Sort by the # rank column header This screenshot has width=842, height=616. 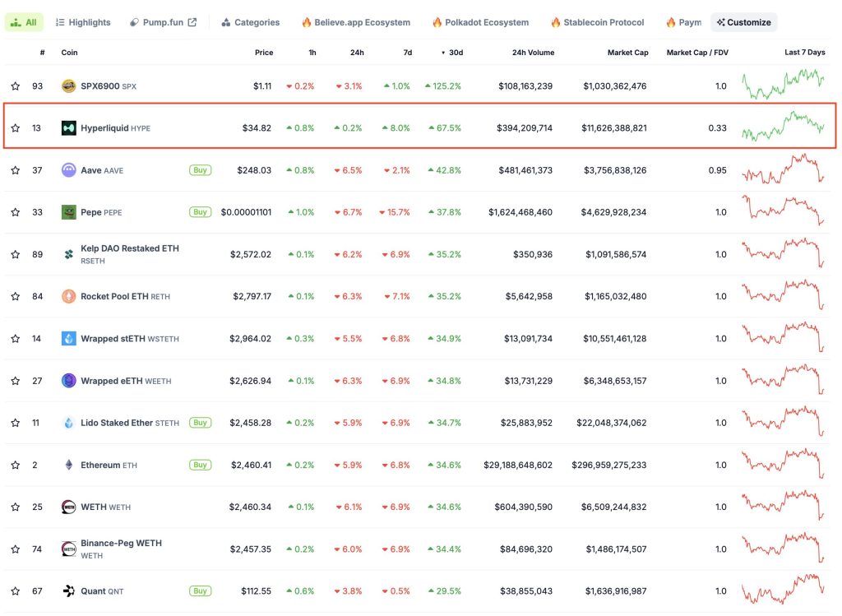pos(43,53)
